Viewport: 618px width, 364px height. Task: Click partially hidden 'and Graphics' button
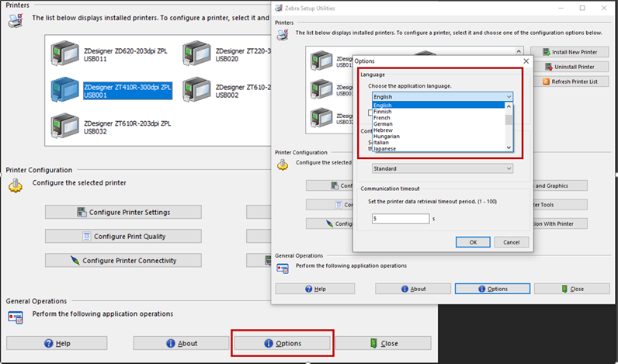pos(560,185)
